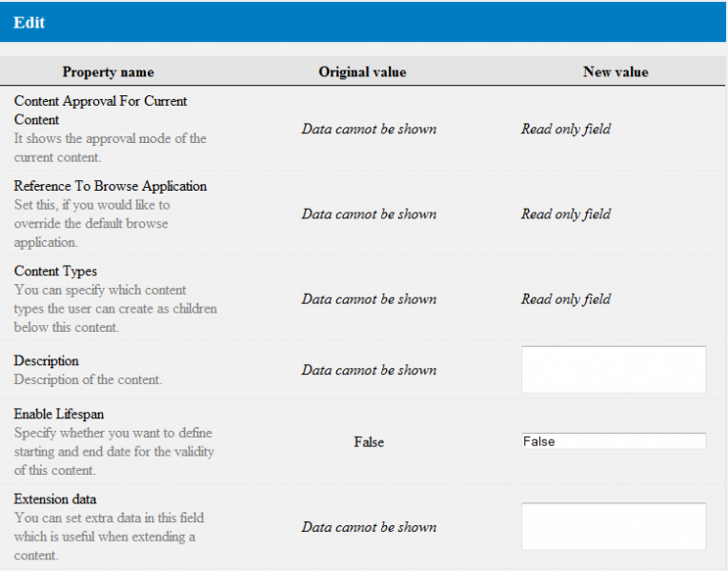The image size is (728, 571).
Task: Select the Reference To Browse Application label
Action: pos(110,186)
